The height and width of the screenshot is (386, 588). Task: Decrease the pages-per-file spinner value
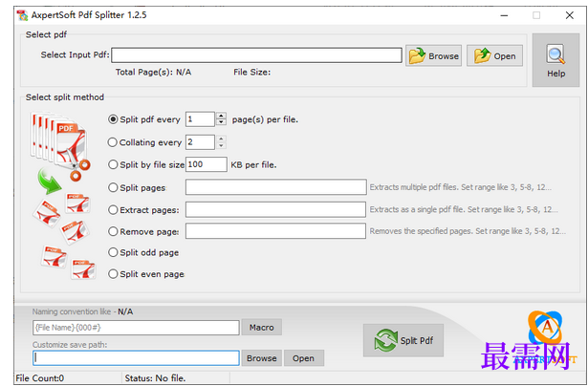[221, 122]
